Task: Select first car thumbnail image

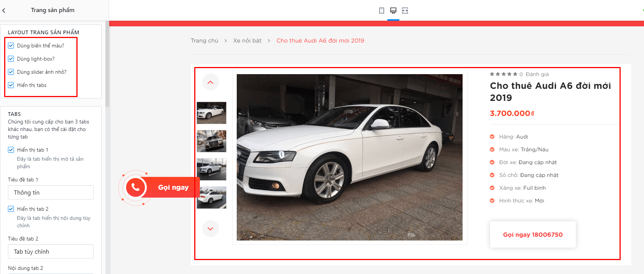Action: tap(212, 113)
